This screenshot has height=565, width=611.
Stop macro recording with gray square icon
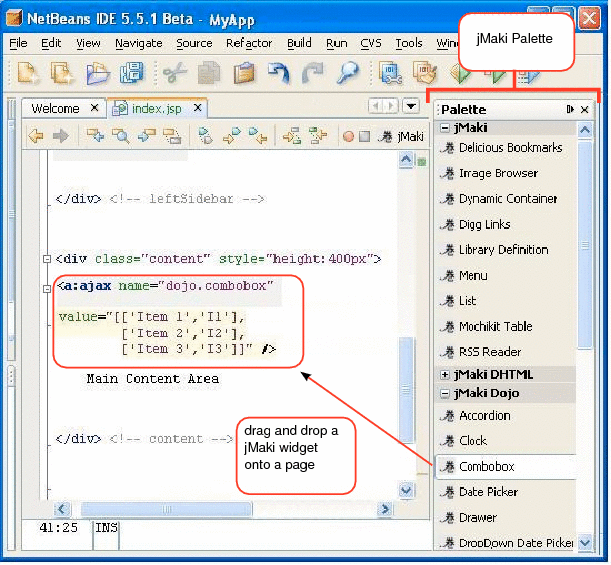pos(364,137)
